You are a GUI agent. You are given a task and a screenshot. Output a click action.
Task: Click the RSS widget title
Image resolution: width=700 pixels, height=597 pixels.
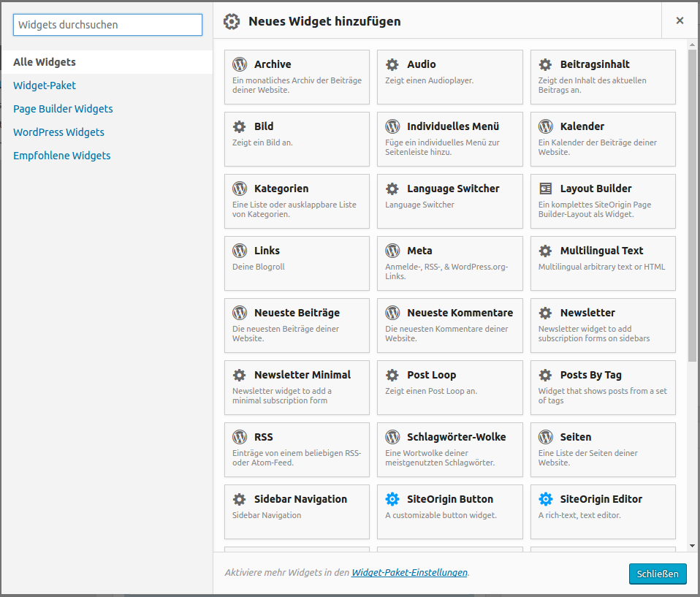pos(263,437)
